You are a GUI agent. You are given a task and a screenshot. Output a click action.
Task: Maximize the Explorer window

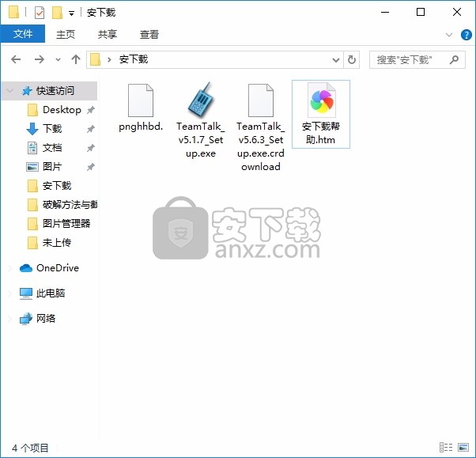[x=421, y=12]
